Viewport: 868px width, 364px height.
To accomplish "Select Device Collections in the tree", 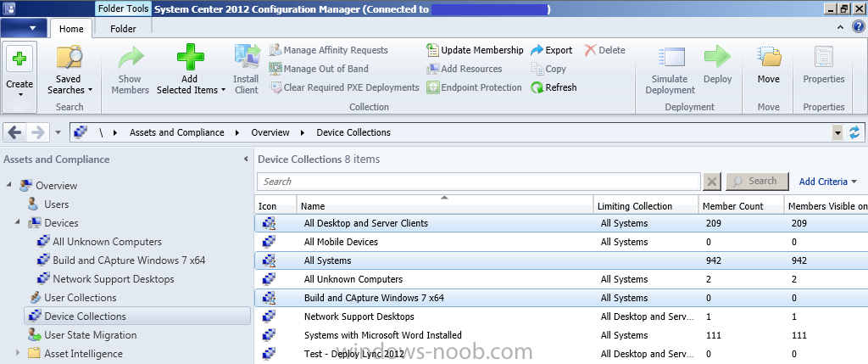I will tap(137, 316).
